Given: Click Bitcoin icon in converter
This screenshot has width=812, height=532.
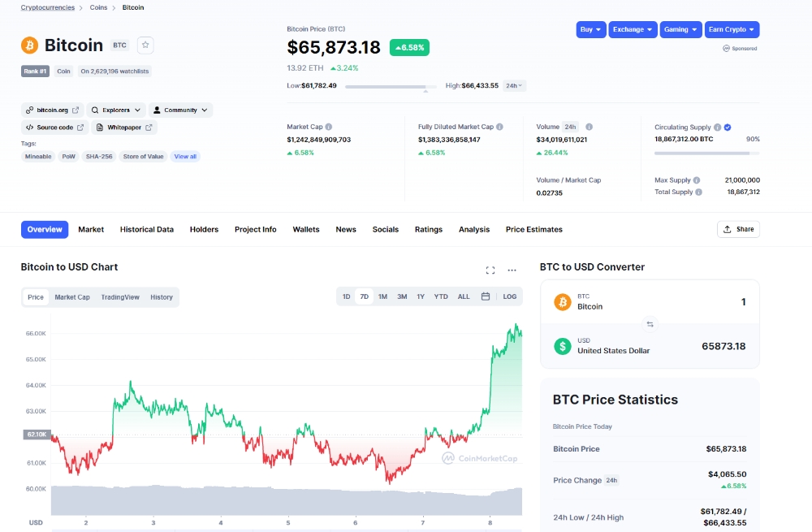Looking at the screenshot, I should [x=563, y=301].
